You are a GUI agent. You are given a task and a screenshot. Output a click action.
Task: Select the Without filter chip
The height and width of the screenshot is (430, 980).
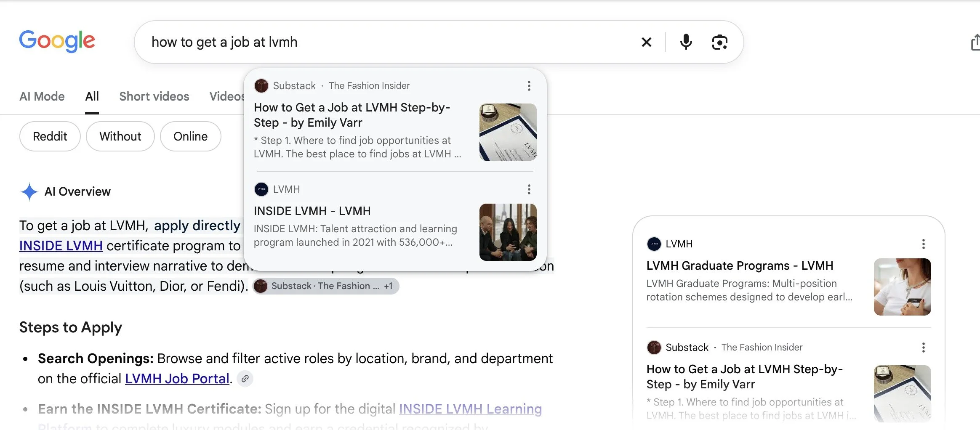click(120, 136)
